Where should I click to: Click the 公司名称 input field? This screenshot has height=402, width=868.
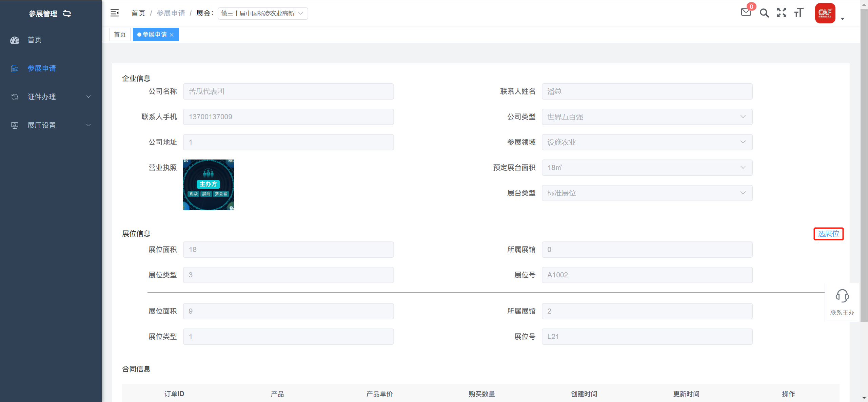pos(288,91)
